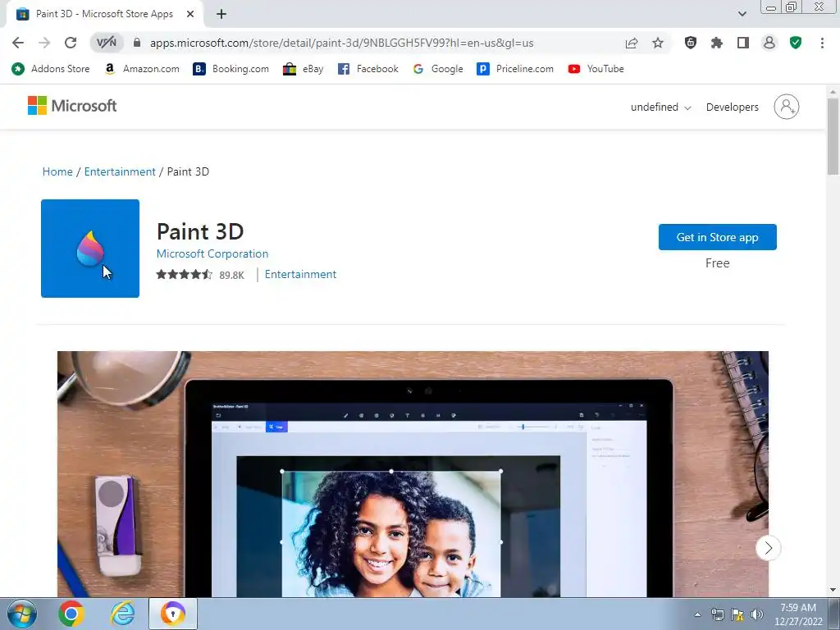Show hidden system tray icons

697,614
